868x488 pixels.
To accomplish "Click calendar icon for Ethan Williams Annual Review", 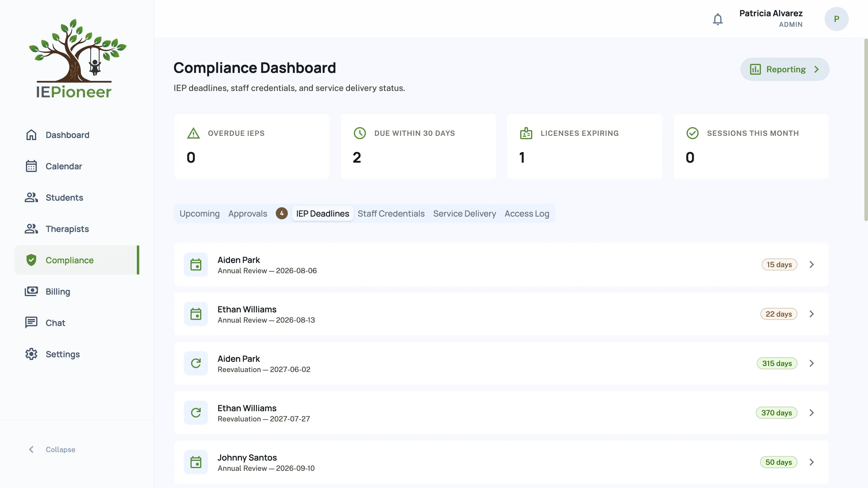I will coord(196,314).
